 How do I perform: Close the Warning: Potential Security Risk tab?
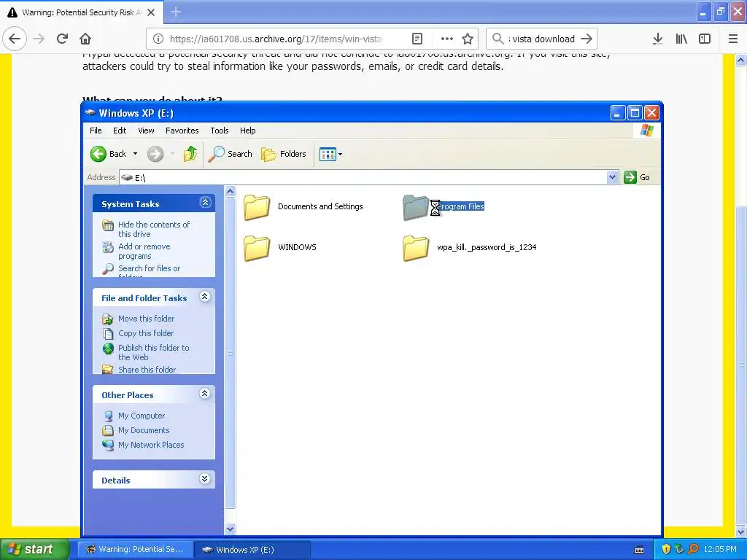click(x=151, y=12)
